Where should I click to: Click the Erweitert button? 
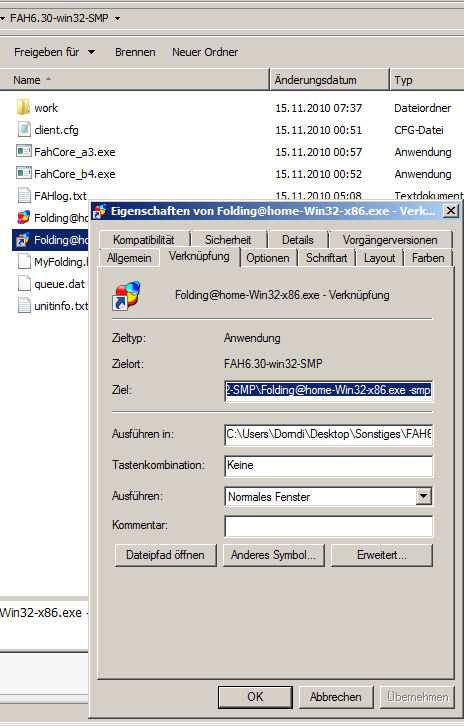click(382, 555)
